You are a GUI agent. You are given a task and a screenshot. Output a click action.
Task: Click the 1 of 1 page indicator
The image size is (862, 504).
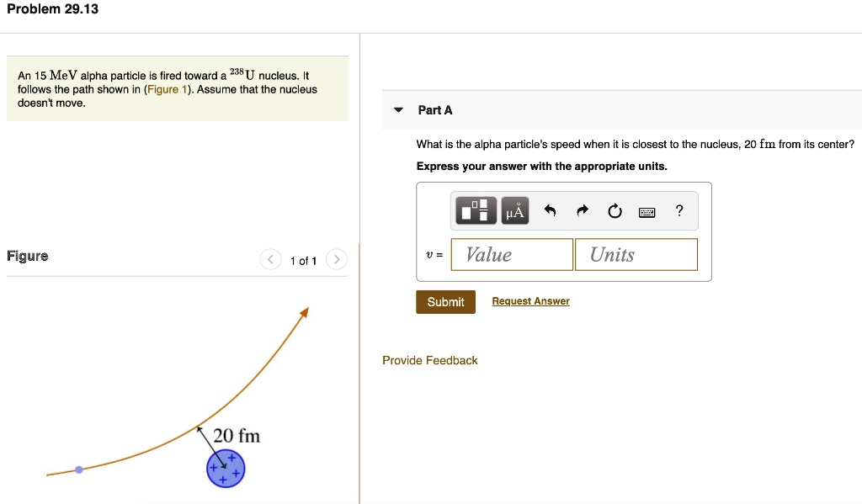click(303, 261)
